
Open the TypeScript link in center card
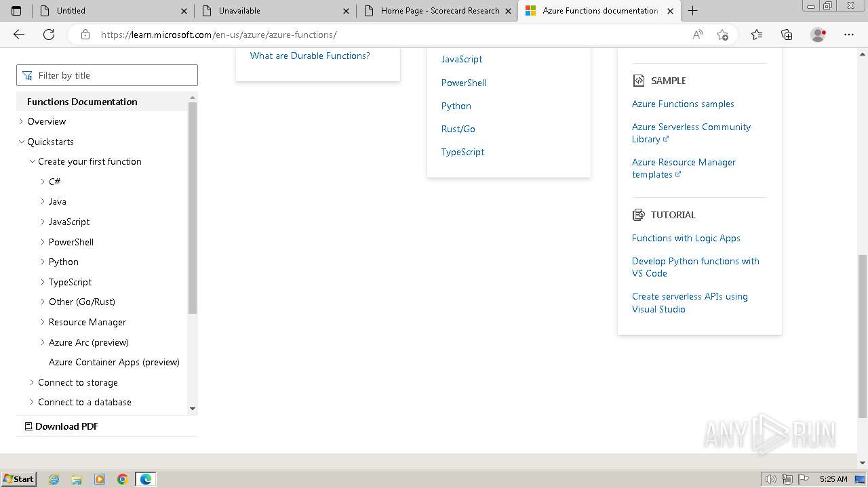click(x=462, y=152)
